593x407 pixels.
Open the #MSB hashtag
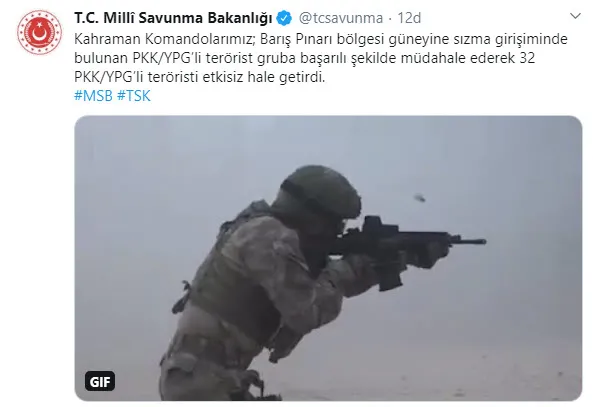click(x=93, y=96)
